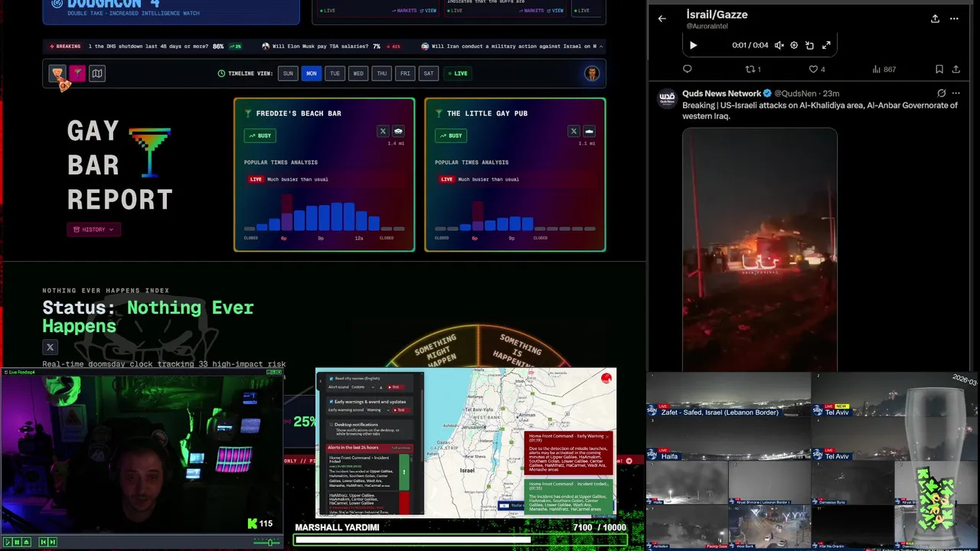Bookmark the AuroraIntel tweet

click(939, 69)
